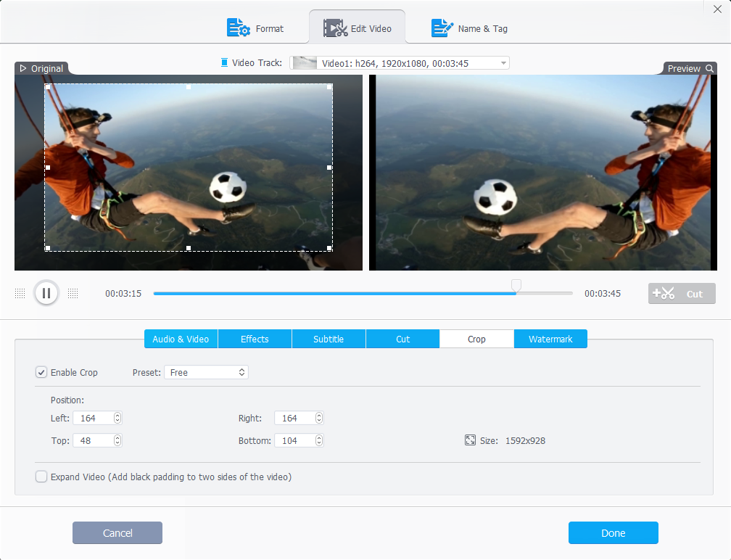Open the Preset dropdown set to Free
731x560 pixels.
point(207,372)
